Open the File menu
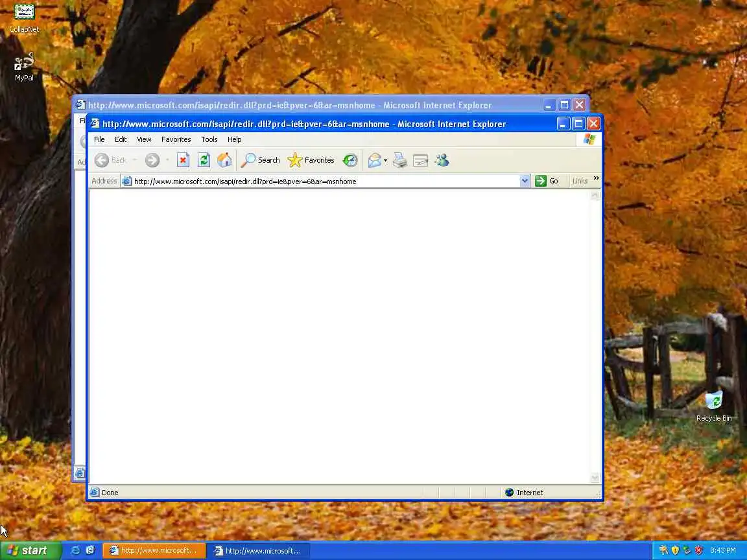Image resolution: width=747 pixels, height=560 pixels. (x=99, y=139)
